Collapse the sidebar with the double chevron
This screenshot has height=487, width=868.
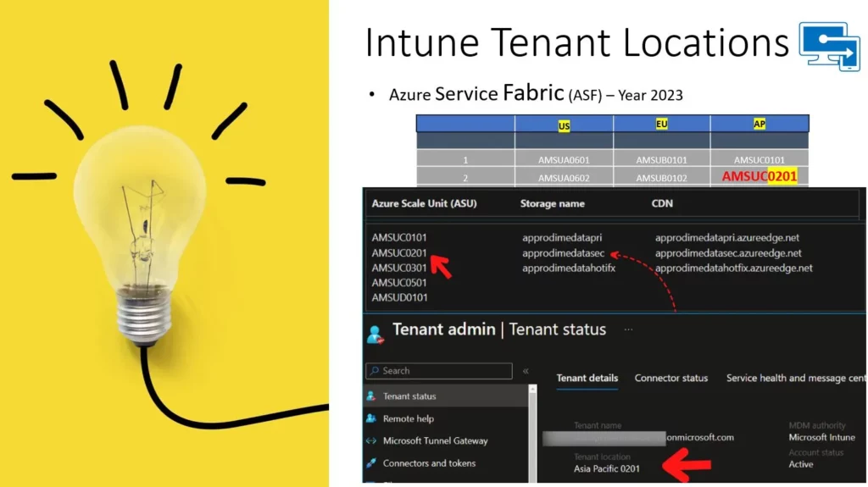click(526, 371)
